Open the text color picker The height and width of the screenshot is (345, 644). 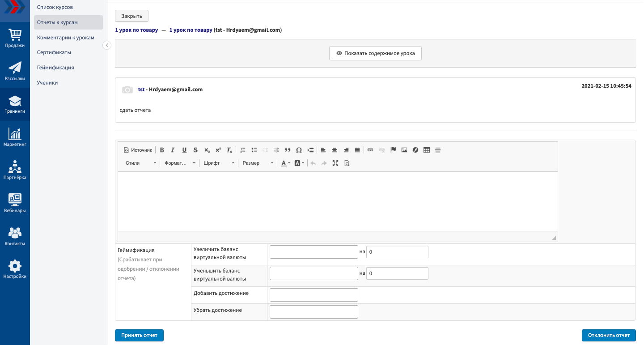tap(285, 163)
